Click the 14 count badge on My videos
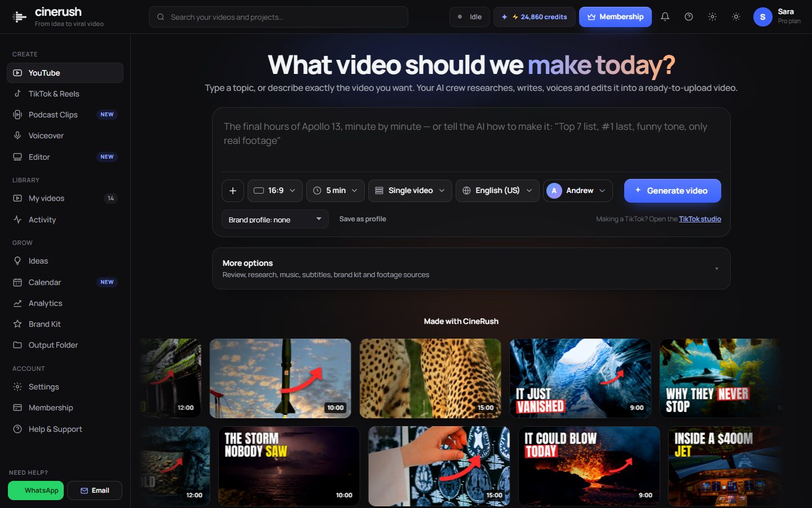 (x=111, y=198)
